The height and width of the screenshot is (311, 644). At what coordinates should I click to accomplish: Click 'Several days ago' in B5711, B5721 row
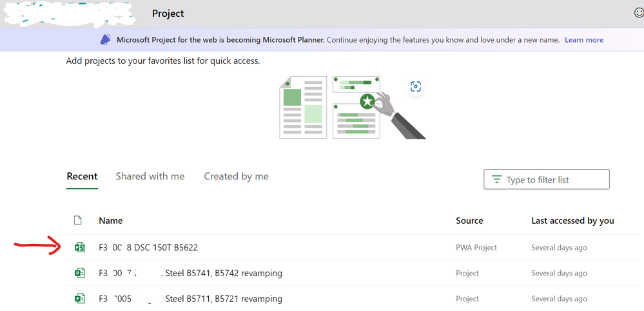(559, 299)
